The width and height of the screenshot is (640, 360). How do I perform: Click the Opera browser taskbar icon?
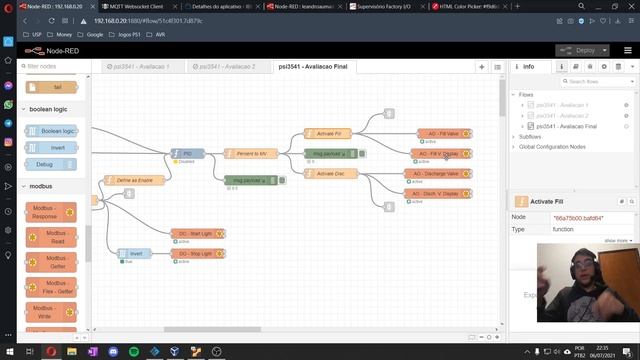pos(51,351)
